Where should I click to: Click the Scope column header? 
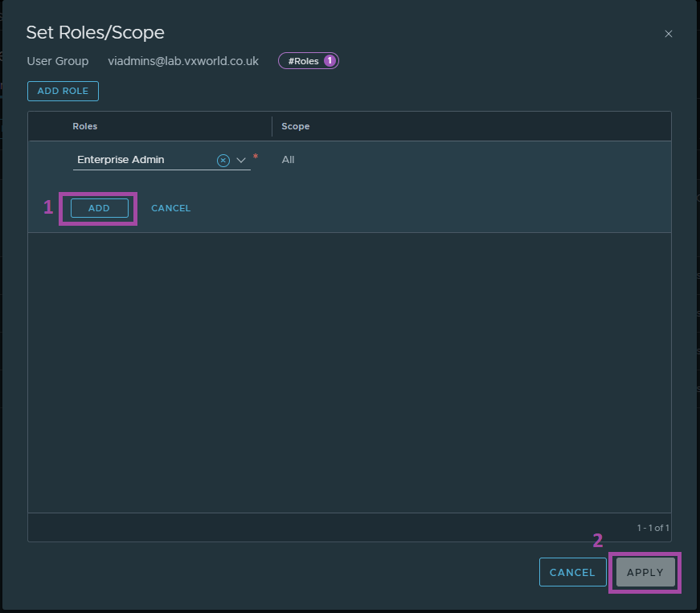(x=295, y=126)
